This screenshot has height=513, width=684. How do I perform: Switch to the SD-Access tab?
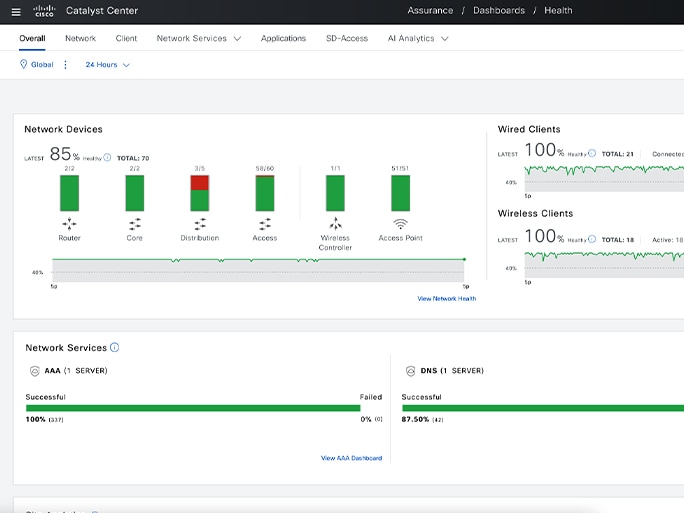(x=347, y=38)
